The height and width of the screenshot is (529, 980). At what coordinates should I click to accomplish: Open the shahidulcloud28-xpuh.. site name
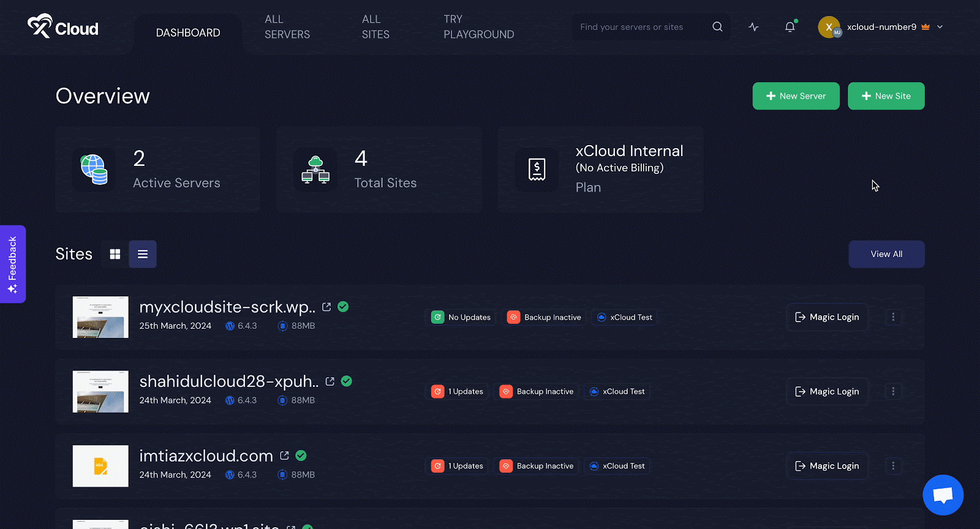point(229,381)
